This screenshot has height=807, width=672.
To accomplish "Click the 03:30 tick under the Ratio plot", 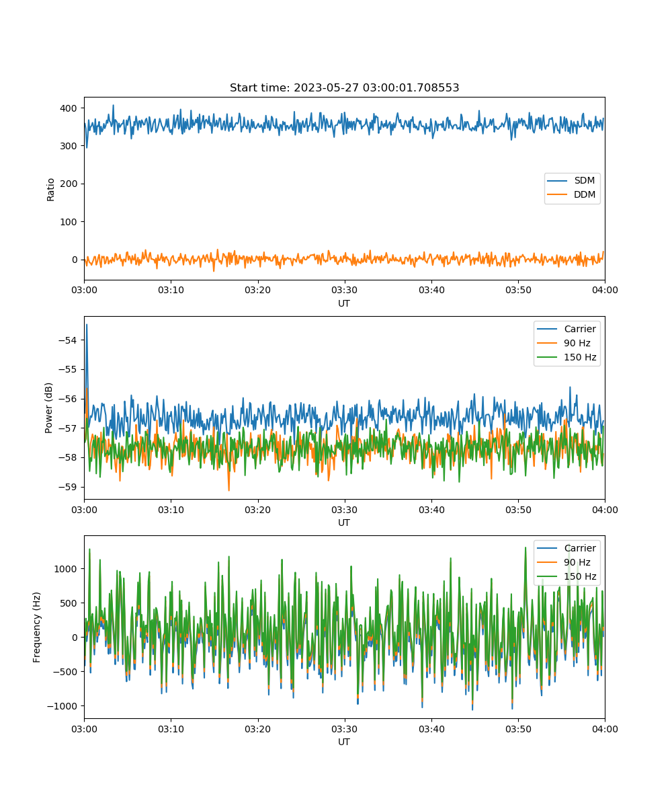I will click(344, 290).
